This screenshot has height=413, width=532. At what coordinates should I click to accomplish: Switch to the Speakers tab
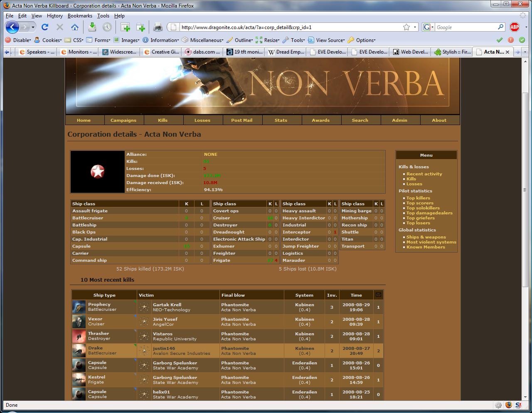click(x=37, y=52)
